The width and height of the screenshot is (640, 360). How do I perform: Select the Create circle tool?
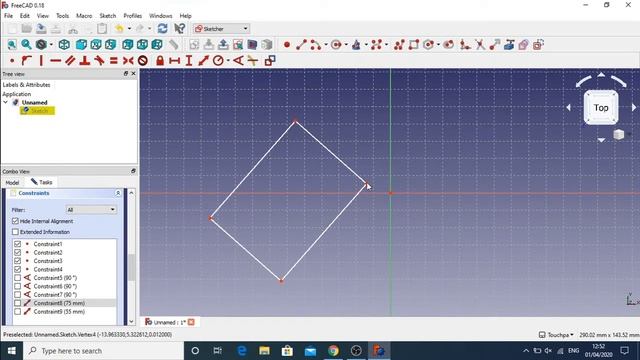point(336,44)
